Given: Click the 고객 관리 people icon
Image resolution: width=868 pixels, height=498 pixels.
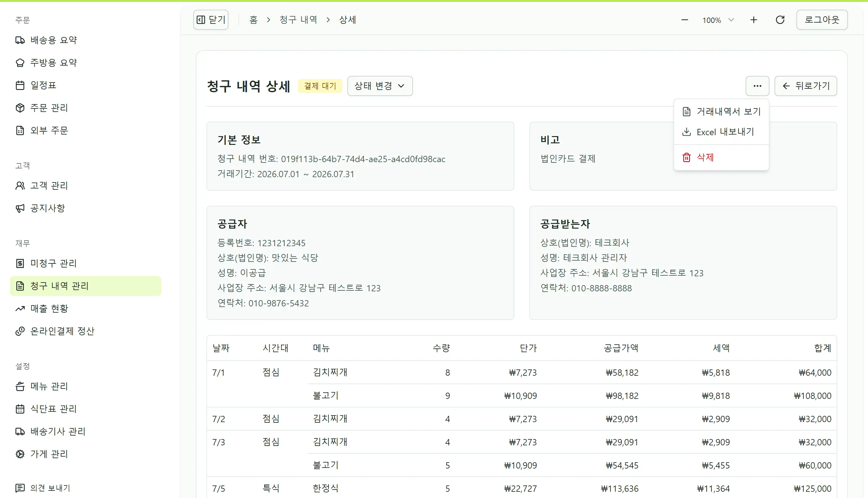Looking at the screenshot, I should point(20,185).
